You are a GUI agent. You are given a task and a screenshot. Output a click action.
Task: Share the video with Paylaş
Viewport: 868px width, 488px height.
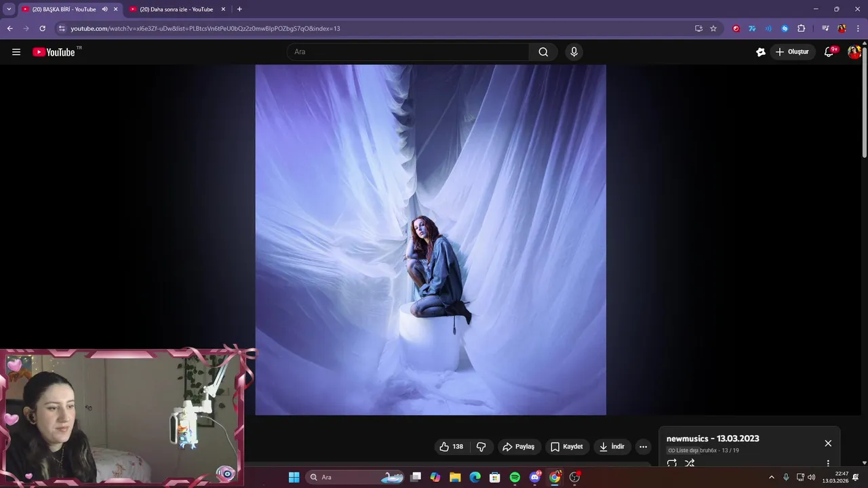tap(518, 447)
